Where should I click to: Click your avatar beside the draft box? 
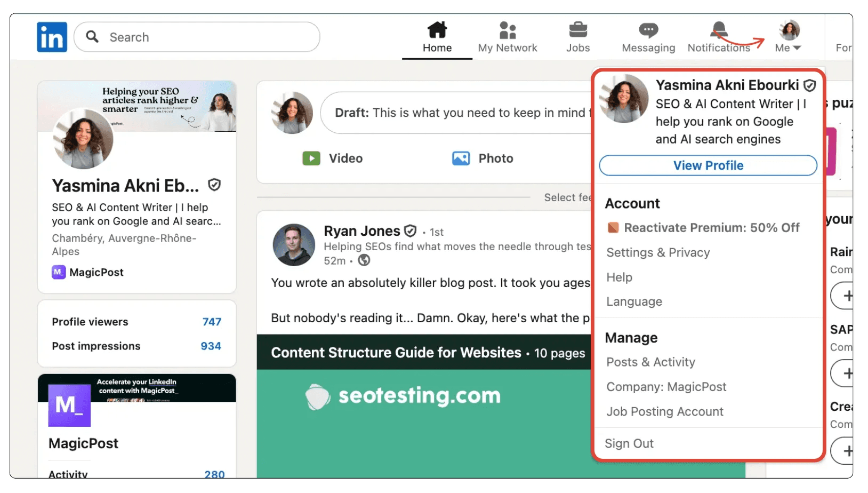pyautogui.click(x=292, y=113)
